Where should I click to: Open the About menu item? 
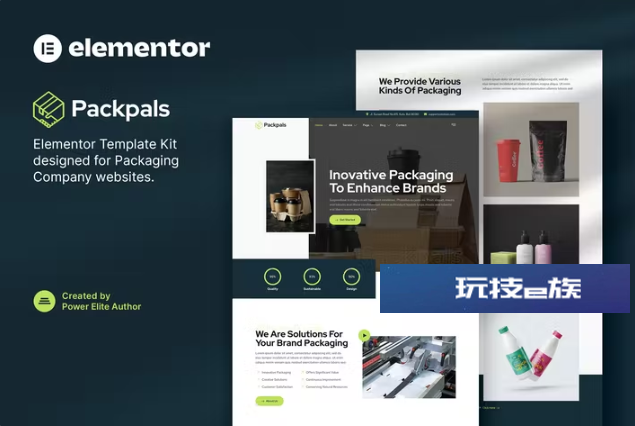tap(333, 125)
